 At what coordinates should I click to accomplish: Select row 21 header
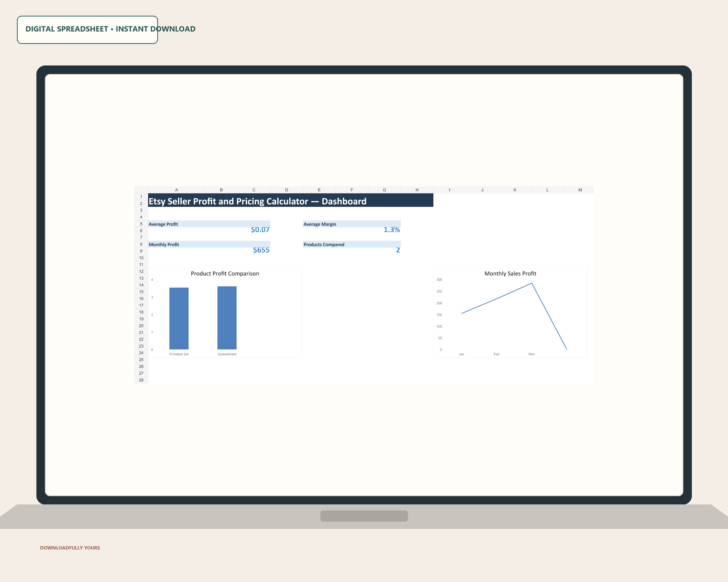pyautogui.click(x=141, y=332)
